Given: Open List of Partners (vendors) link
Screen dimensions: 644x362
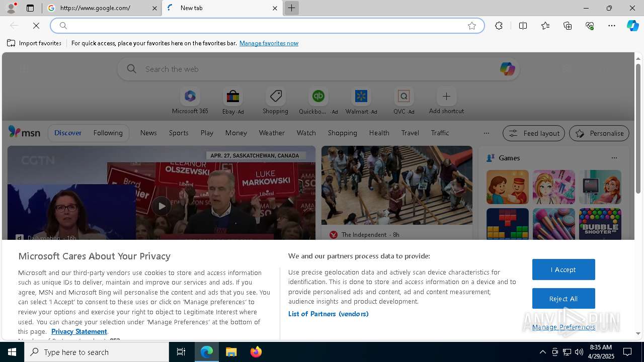Looking at the screenshot, I should (x=328, y=314).
